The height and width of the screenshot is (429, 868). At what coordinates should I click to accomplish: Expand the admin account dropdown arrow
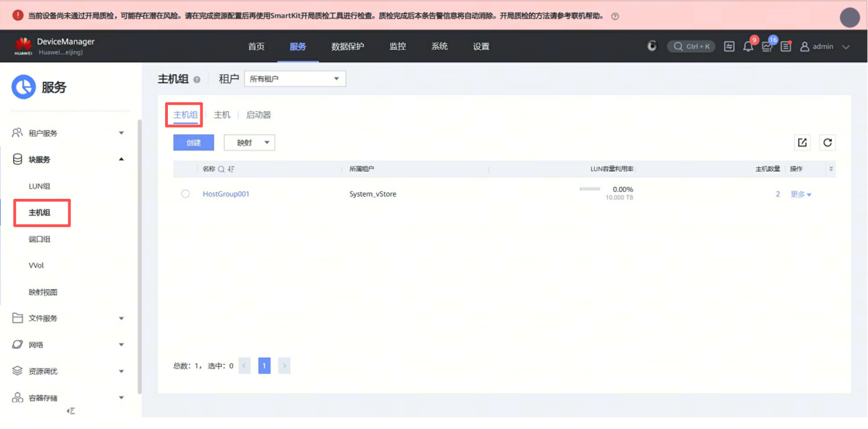tap(846, 47)
